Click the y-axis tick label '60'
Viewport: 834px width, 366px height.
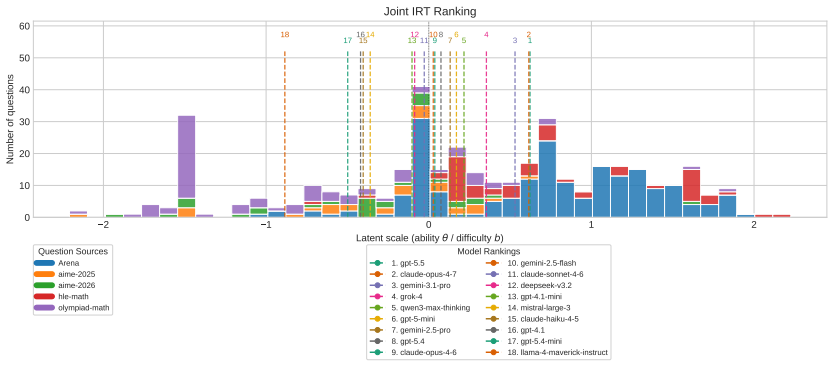click(24, 26)
